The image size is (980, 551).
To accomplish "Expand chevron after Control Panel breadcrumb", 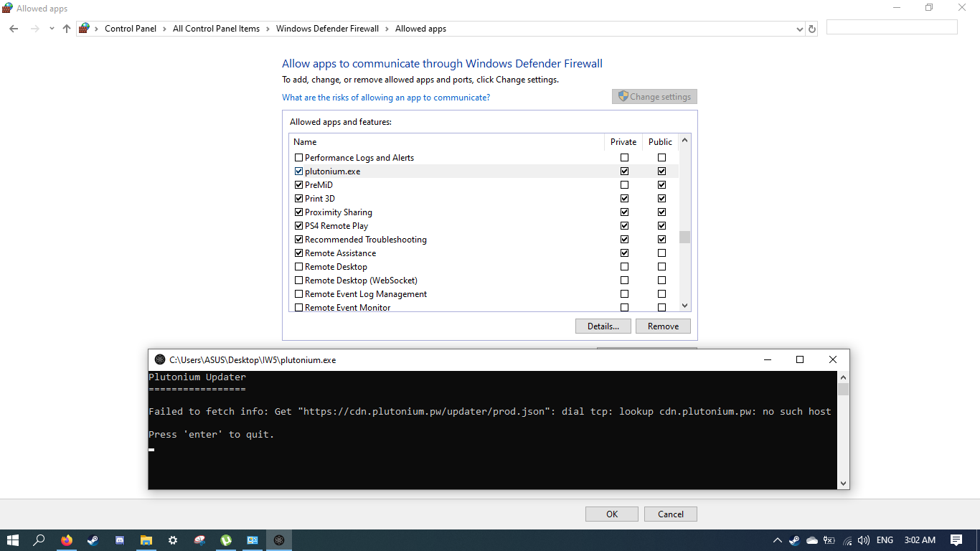I will tap(164, 29).
